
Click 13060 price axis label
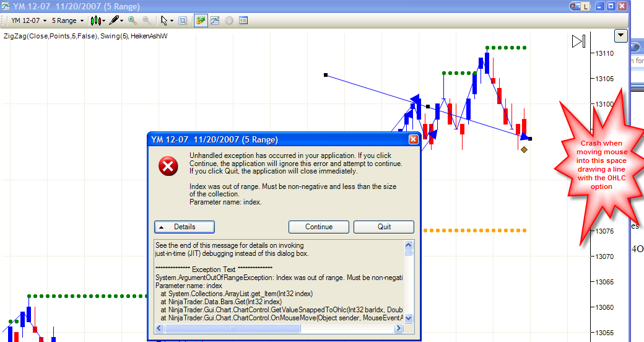604,307
